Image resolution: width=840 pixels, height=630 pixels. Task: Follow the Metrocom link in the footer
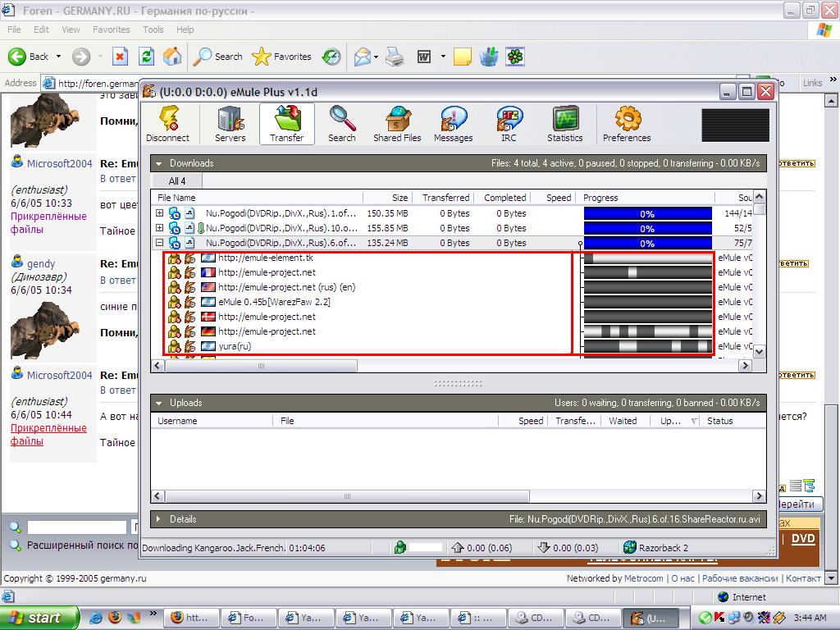(643, 578)
